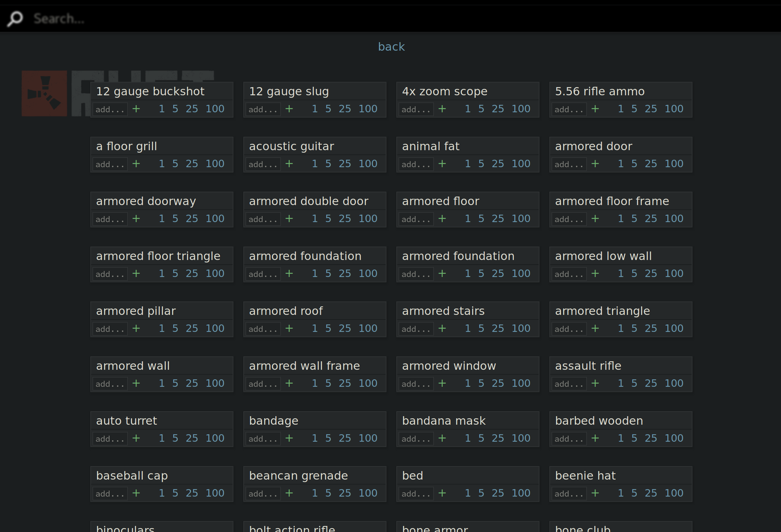Screen dimensions: 781x532
Task: Go back using the back link
Action: [391, 46]
